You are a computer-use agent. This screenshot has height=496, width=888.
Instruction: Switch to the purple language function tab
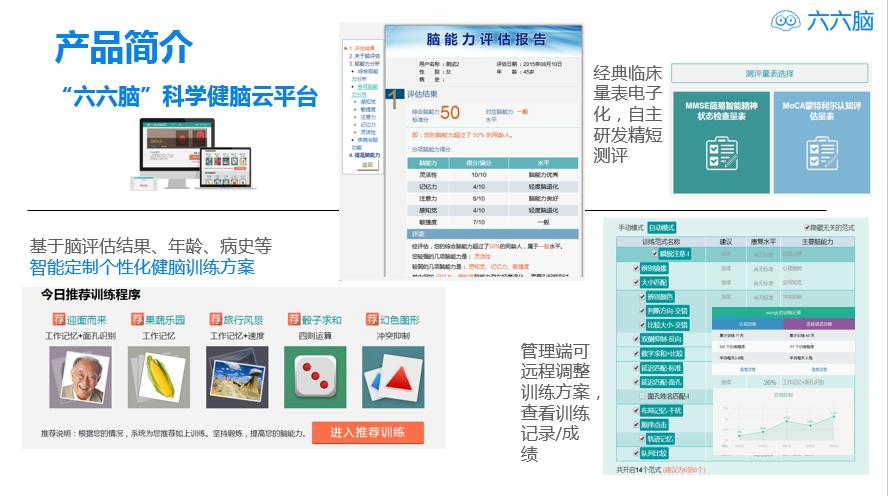coord(819,324)
